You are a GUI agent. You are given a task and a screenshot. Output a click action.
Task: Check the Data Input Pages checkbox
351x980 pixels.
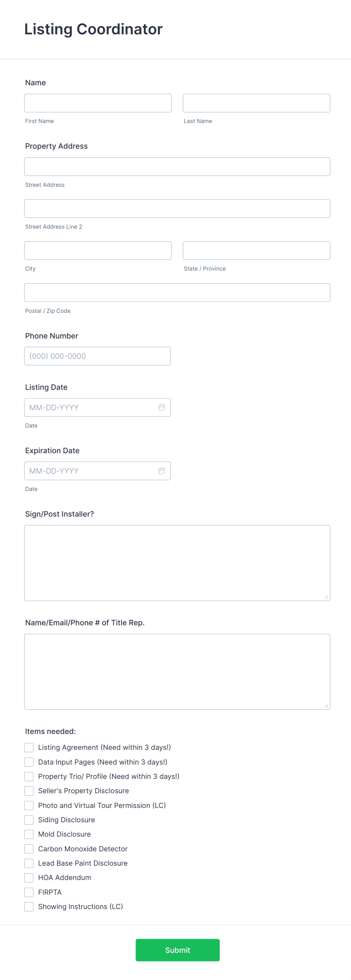[29, 762]
